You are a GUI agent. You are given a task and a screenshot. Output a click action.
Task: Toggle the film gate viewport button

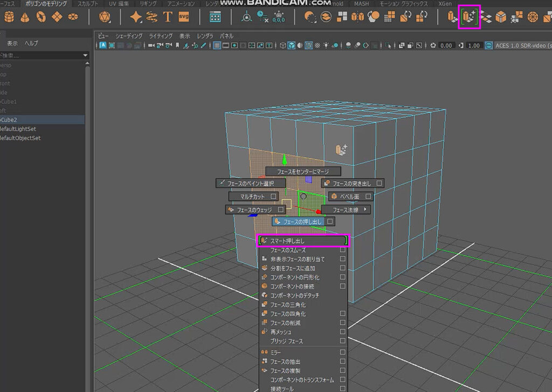tap(226, 45)
